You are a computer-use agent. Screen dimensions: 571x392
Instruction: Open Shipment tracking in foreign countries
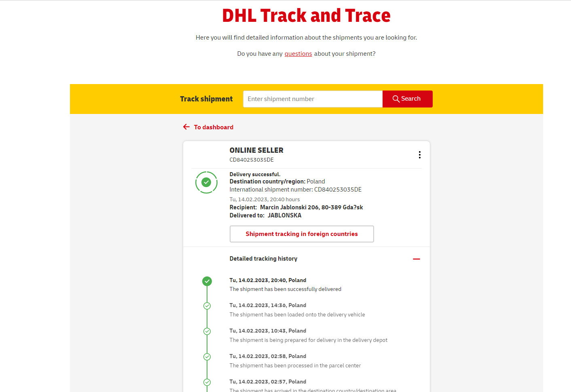[x=302, y=234]
